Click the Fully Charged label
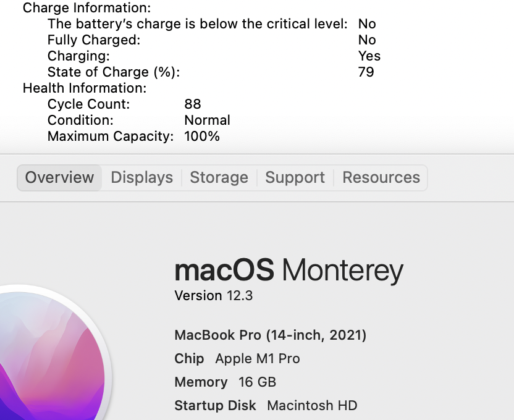This screenshot has height=420, width=514. 94,40
